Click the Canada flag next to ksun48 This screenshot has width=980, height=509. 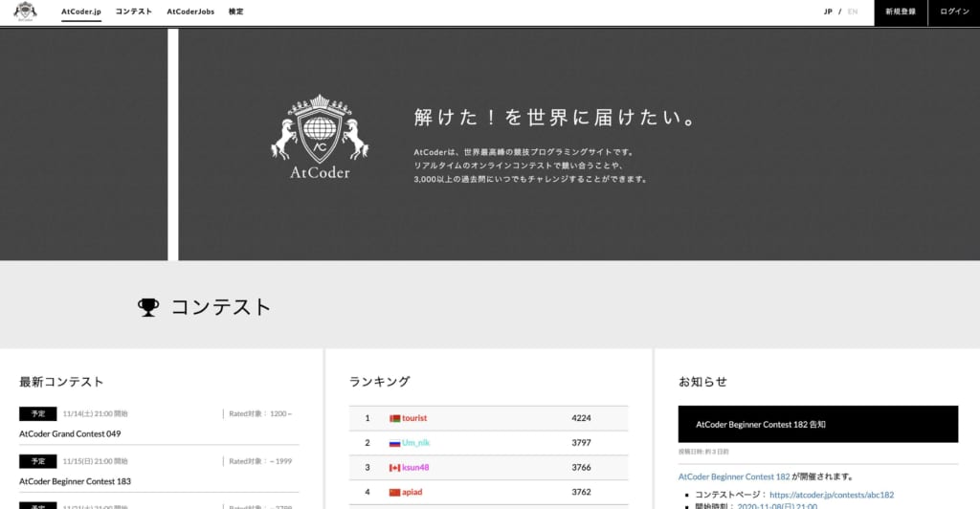pyautogui.click(x=394, y=468)
